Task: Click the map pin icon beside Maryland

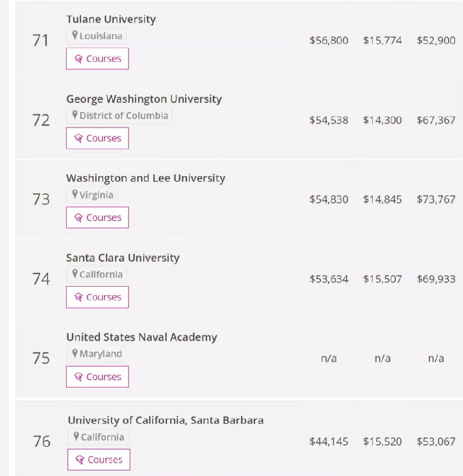Action: 75,354
